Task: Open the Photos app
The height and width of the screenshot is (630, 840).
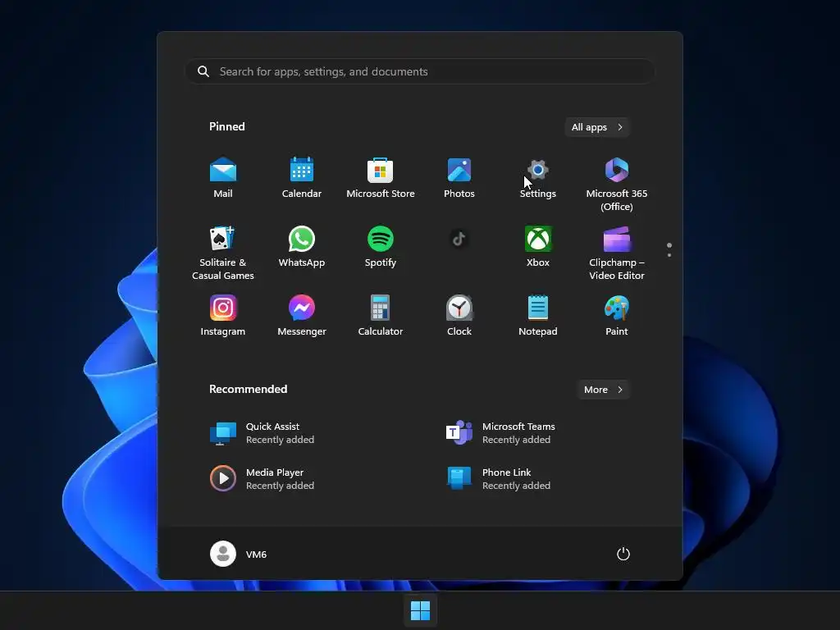Action: click(x=459, y=178)
